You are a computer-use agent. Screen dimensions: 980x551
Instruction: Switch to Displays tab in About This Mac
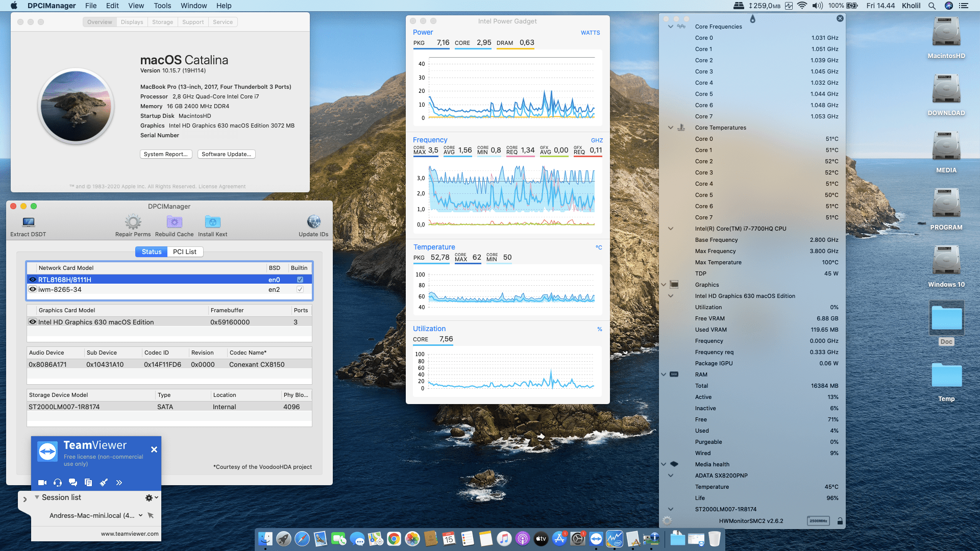tap(132, 22)
